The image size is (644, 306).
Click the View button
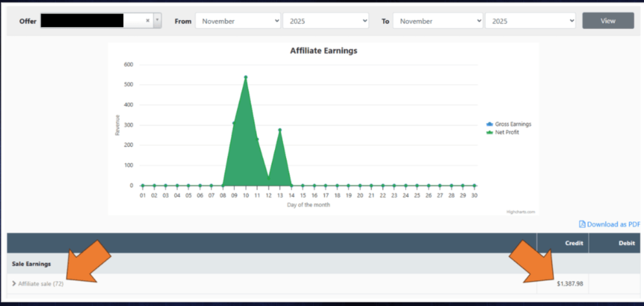pyautogui.click(x=608, y=21)
